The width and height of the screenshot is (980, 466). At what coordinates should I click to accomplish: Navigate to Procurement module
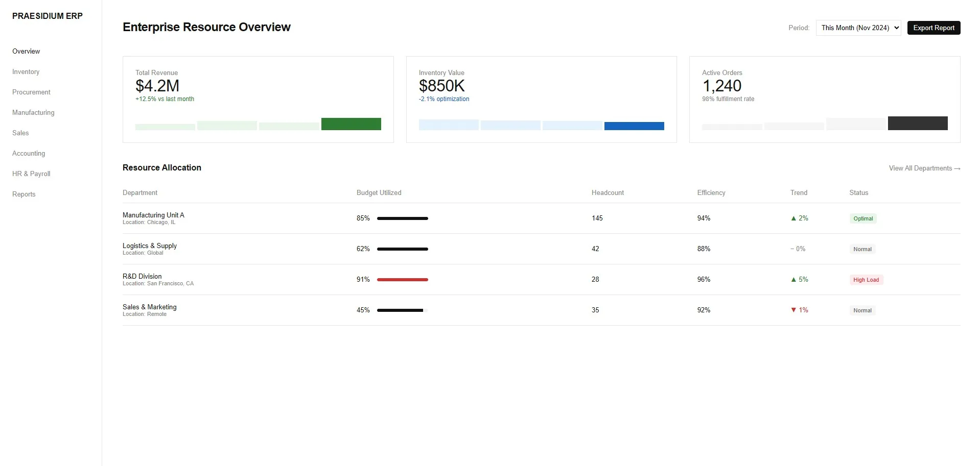point(31,92)
